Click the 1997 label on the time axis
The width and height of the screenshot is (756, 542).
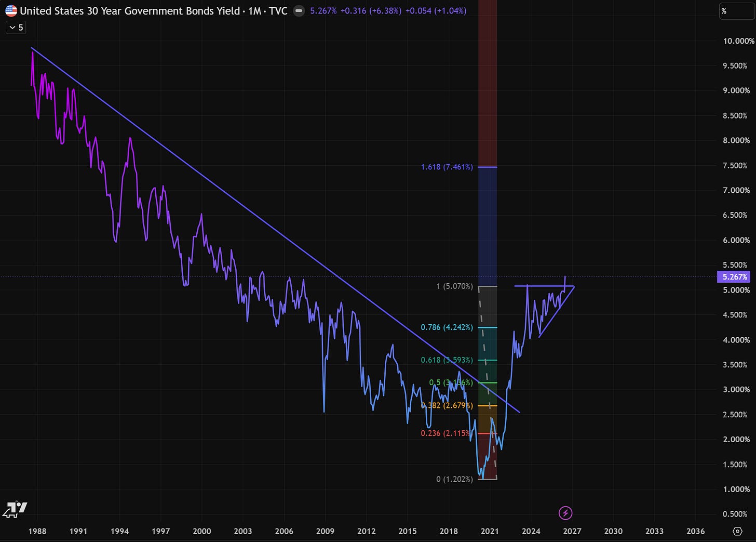(x=161, y=531)
